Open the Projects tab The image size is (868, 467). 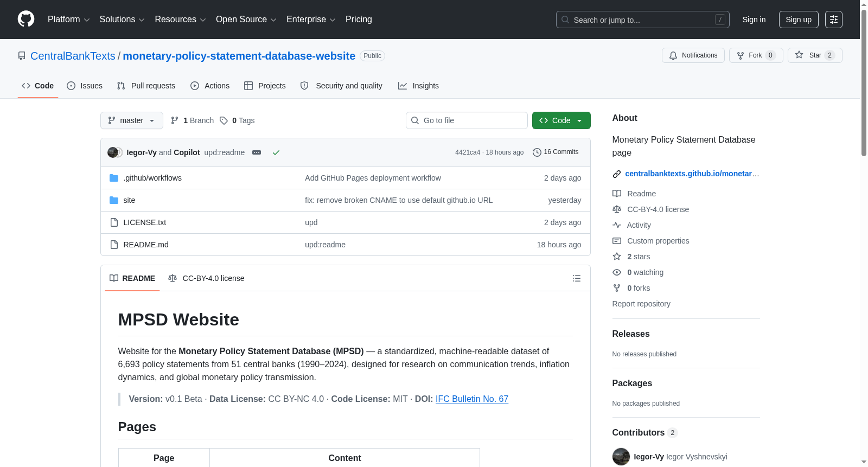tap(265, 86)
